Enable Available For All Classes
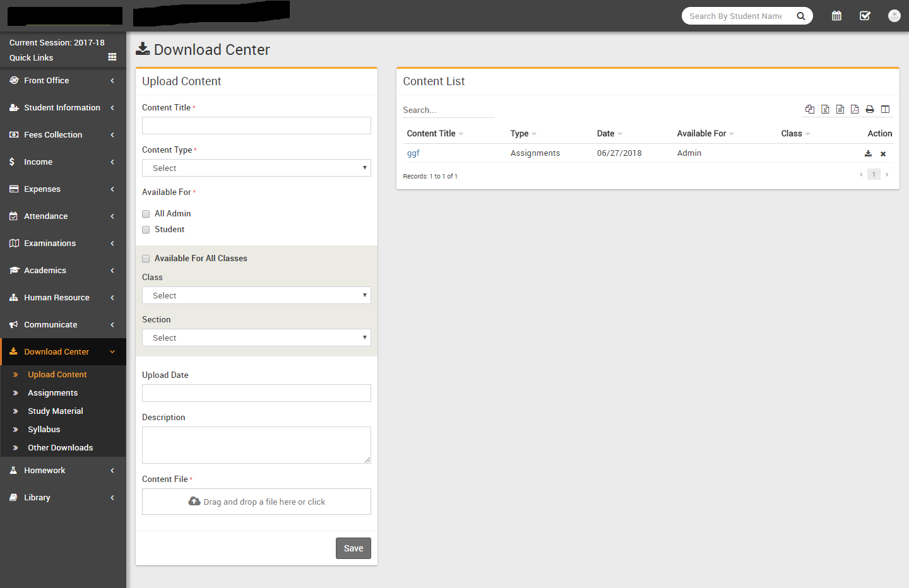 [146, 259]
